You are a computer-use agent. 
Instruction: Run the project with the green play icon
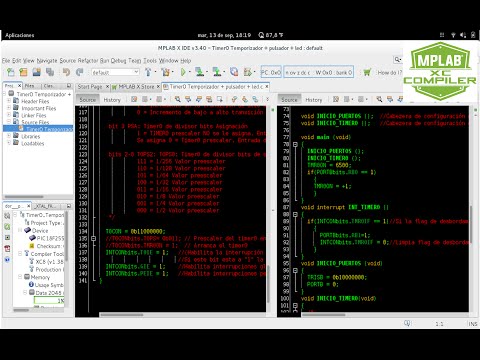tap(183, 72)
